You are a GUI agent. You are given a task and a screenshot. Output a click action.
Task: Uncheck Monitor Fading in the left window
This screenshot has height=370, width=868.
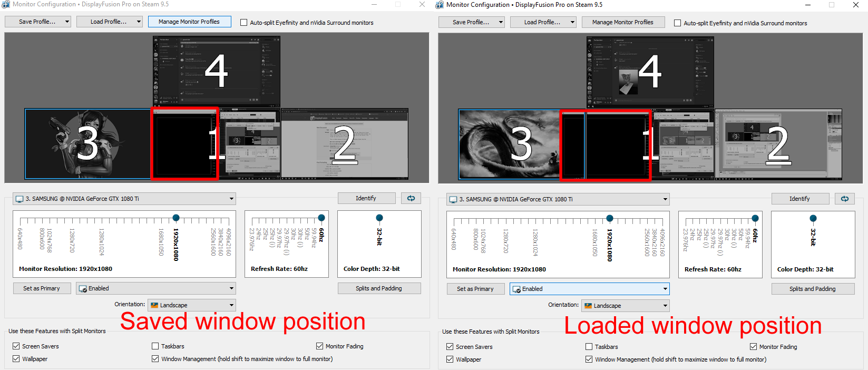coord(319,346)
